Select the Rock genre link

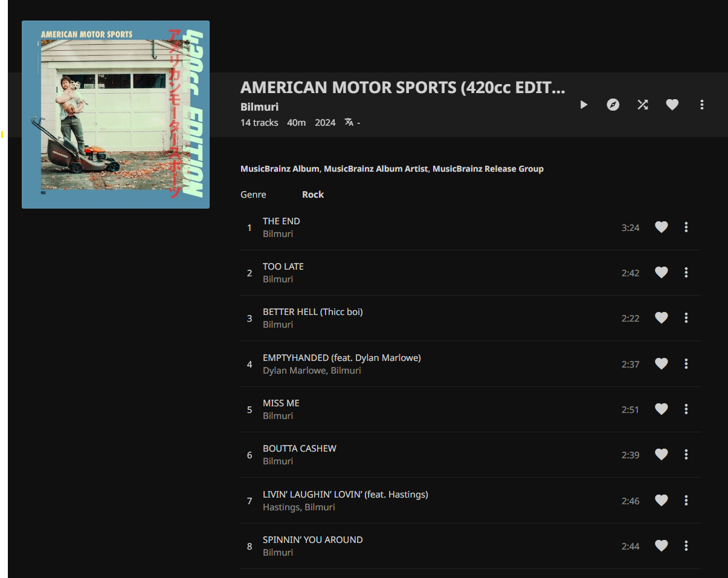tap(313, 195)
